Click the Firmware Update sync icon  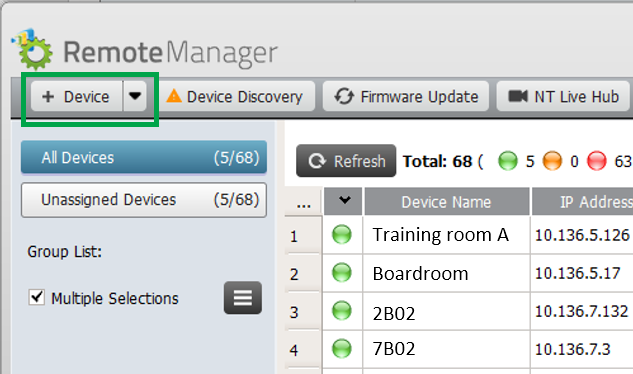(x=344, y=97)
